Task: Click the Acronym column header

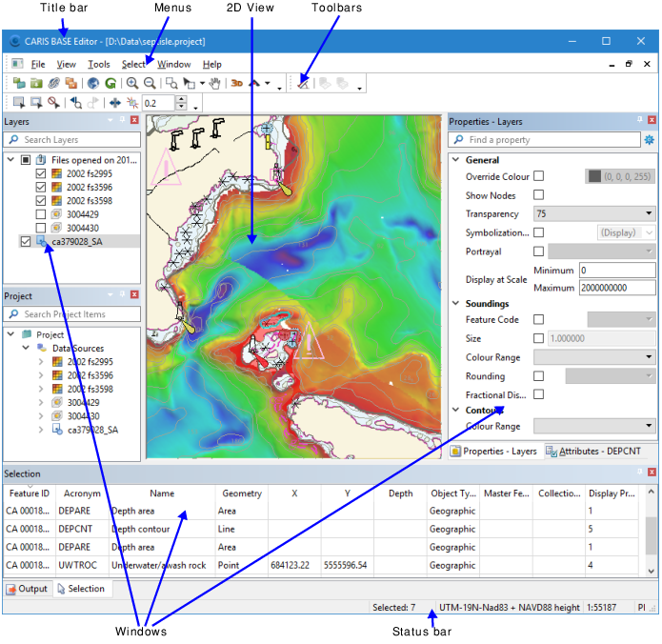Action: (x=82, y=493)
